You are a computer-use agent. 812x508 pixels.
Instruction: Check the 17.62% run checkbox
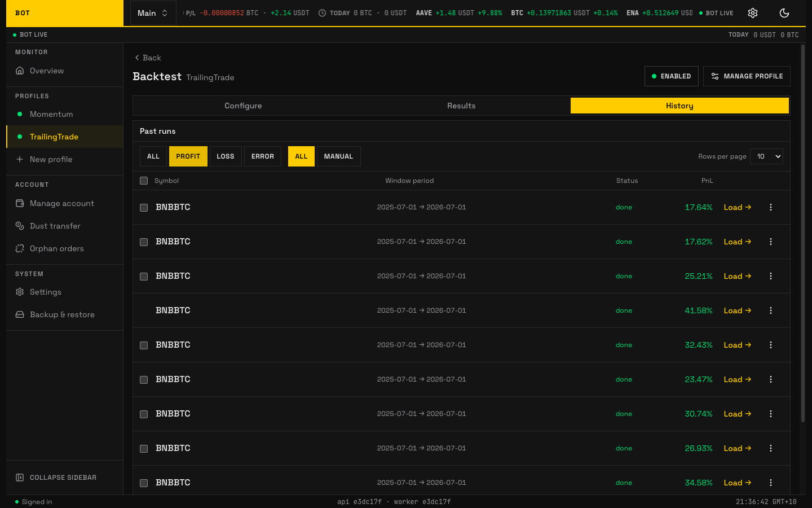tap(144, 242)
